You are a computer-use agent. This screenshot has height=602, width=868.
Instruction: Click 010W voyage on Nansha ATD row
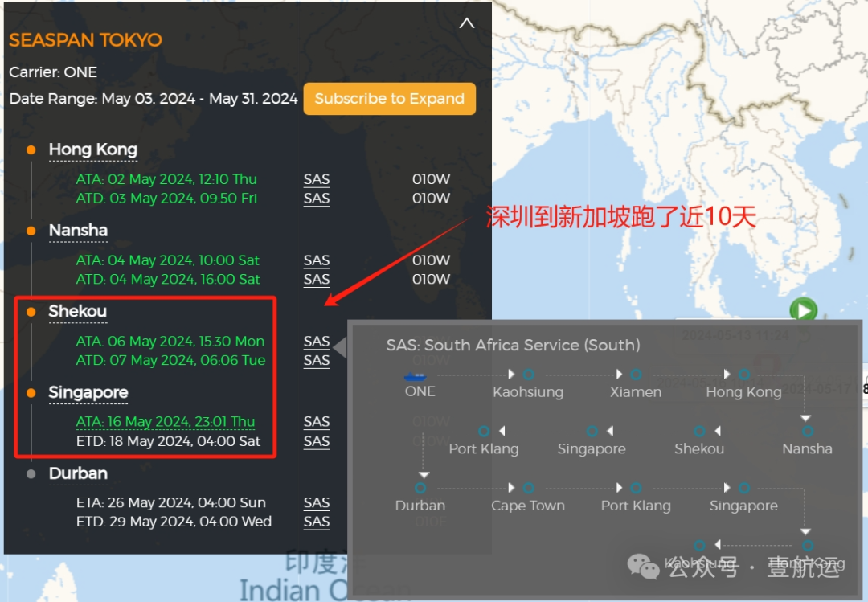click(x=432, y=279)
